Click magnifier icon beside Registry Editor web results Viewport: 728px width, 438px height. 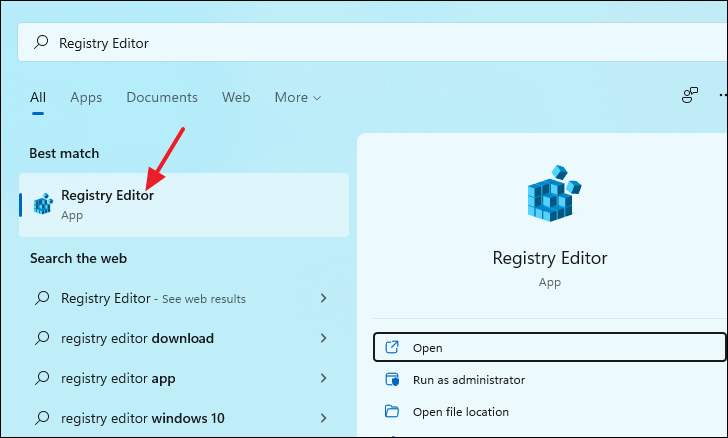[42, 298]
